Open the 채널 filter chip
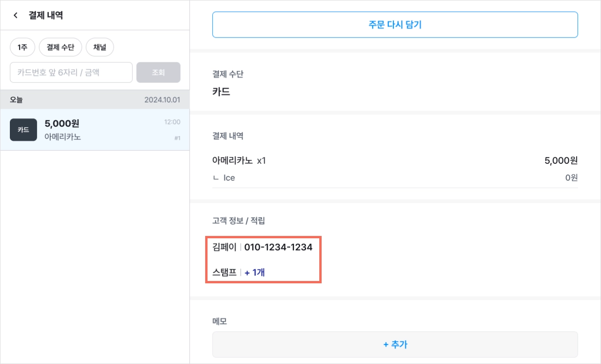The height and width of the screenshot is (364, 601). pyautogui.click(x=100, y=47)
